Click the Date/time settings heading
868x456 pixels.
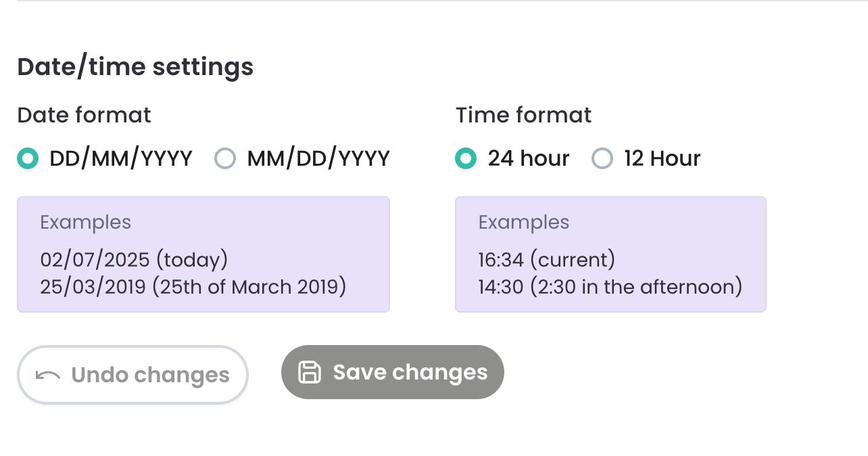pos(135,68)
